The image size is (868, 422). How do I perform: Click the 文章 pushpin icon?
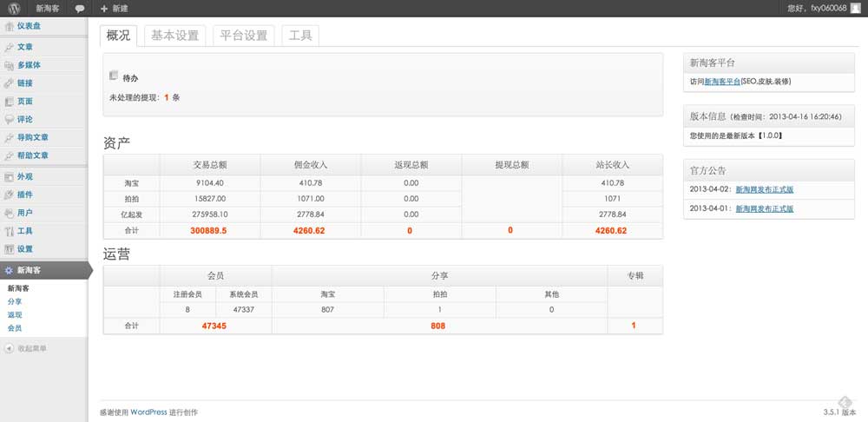(x=9, y=47)
